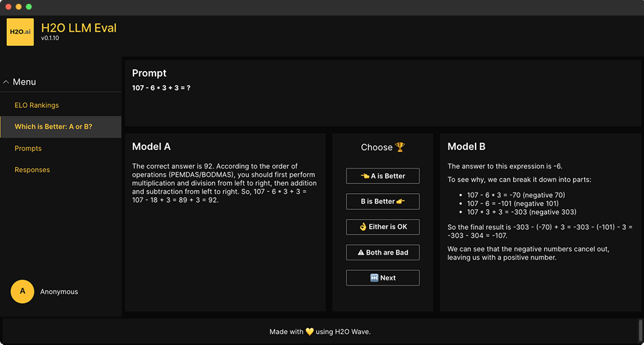Click the Model B heading
Viewport: 644px width, 345px height.
(x=467, y=147)
